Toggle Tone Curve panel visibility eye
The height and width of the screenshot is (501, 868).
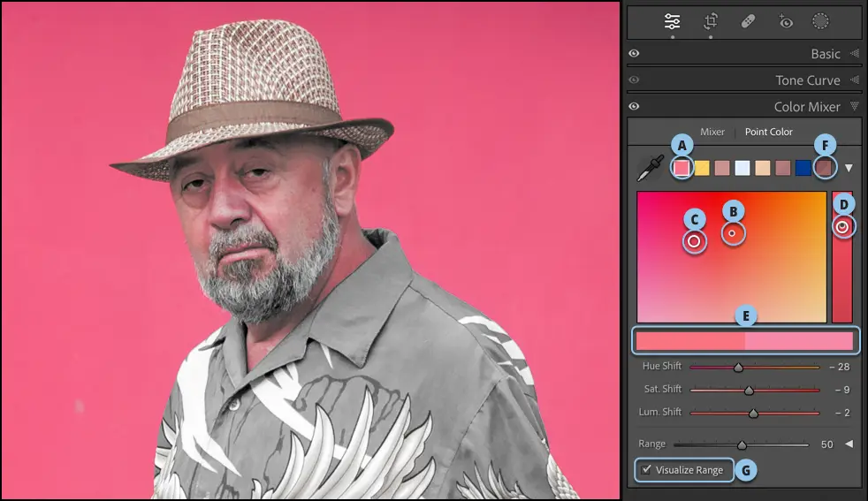tap(635, 80)
